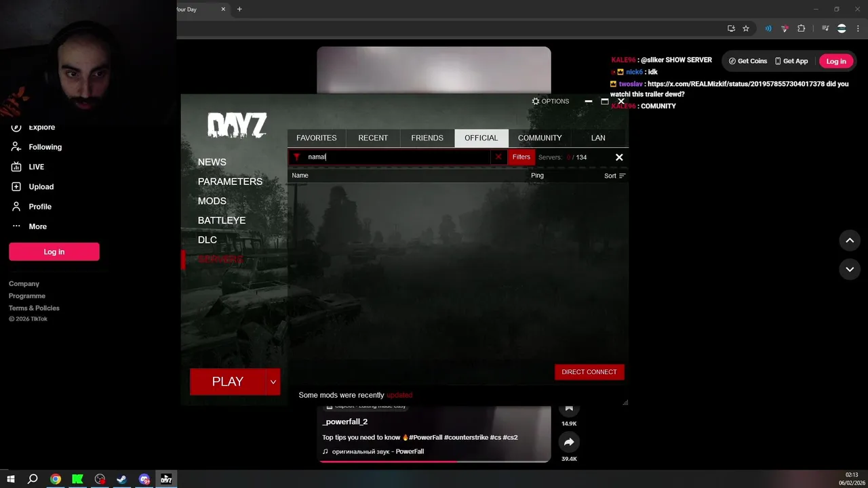Viewport: 868px width, 488px height.
Task: Click the Upload icon in TikTok sidebar
Action: pos(16,186)
